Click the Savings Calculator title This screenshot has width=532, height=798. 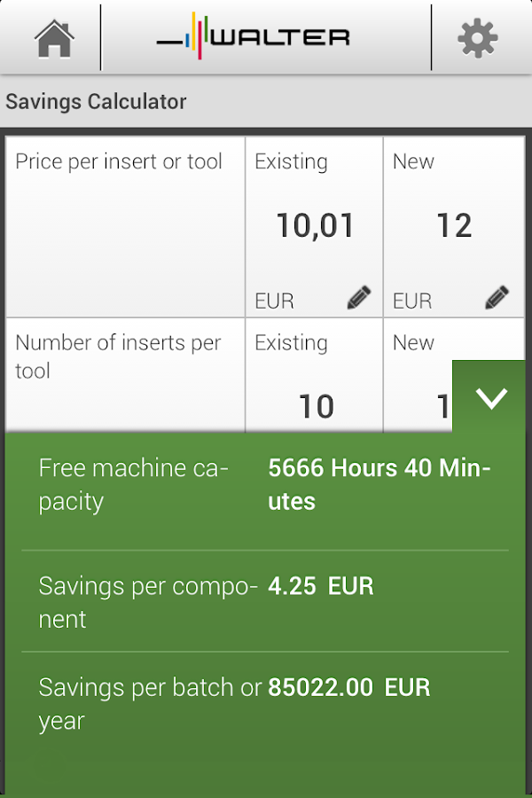coord(96,102)
